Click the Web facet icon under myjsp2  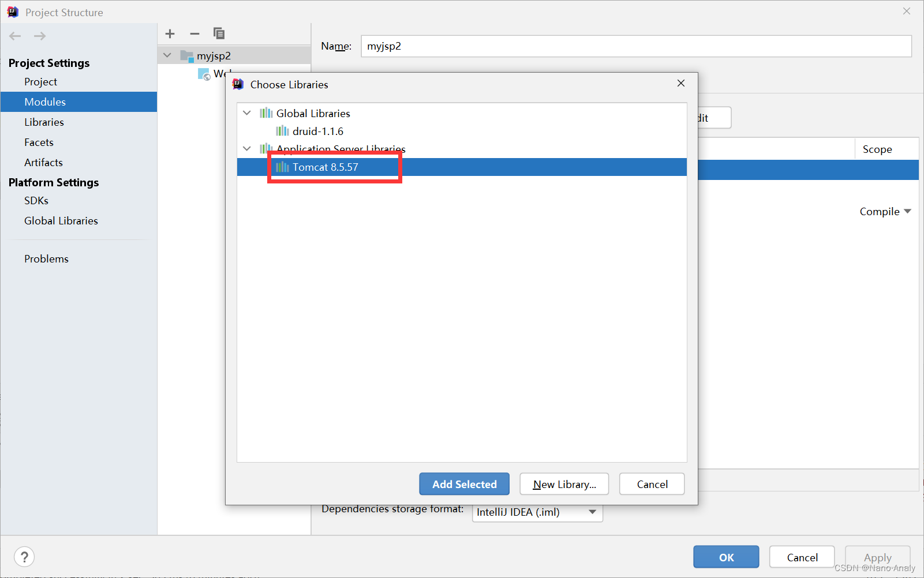[x=204, y=74]
